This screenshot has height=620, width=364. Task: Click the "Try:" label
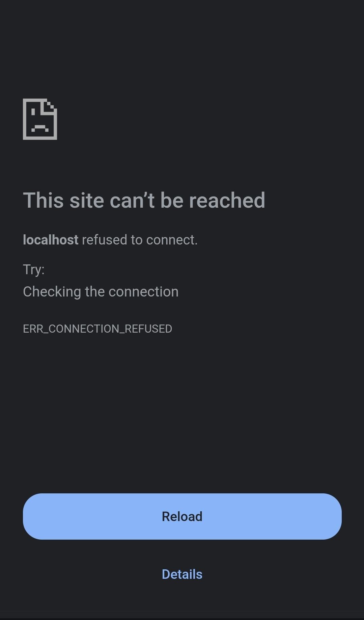point(34,270)
